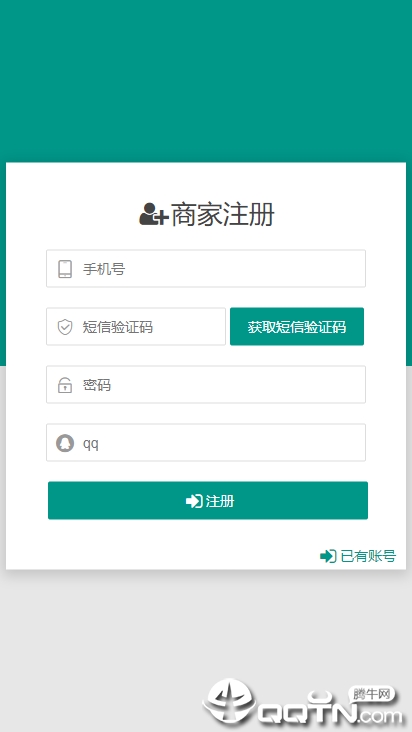This screenshot has height=732, width=412.
Task: Request code via 获取短信验证码 button
Action: click(x=297, y=326)
